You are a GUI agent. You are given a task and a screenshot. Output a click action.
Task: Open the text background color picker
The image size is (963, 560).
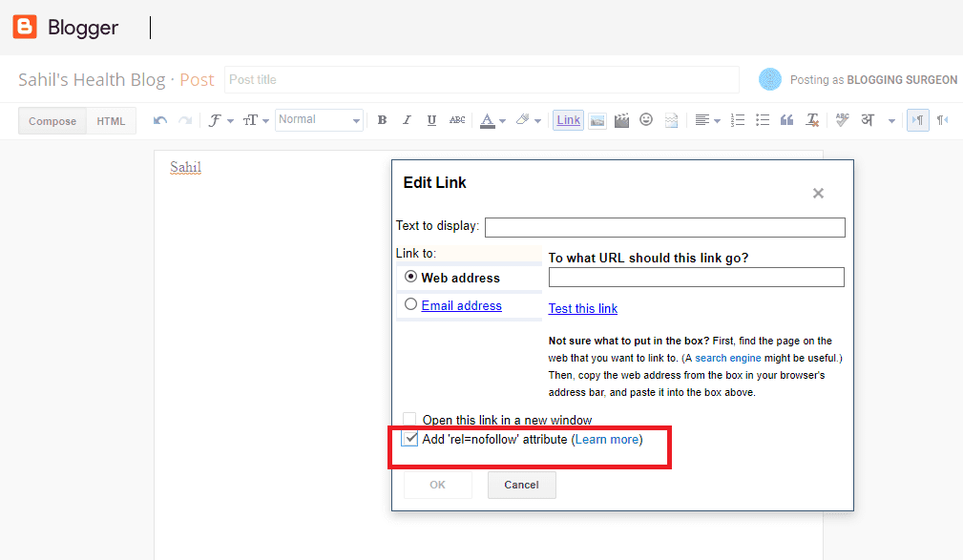tap(528, 120)
